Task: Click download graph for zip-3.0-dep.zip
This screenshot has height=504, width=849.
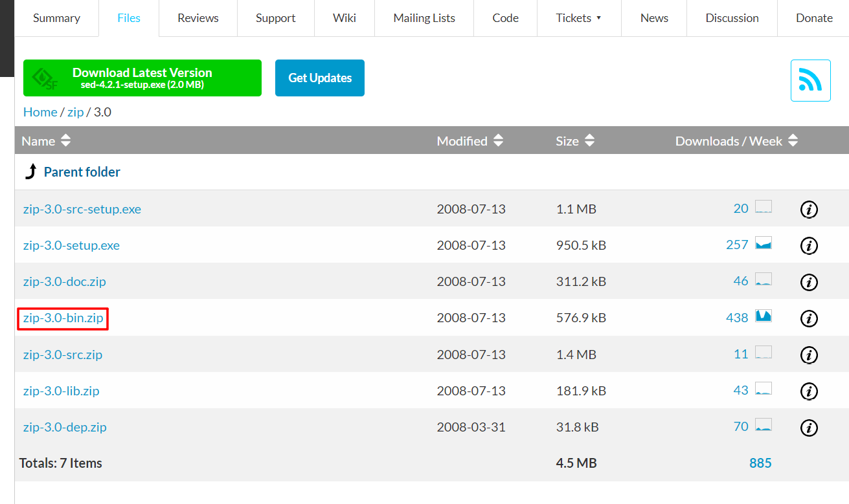Action: [x=764, y=425]
